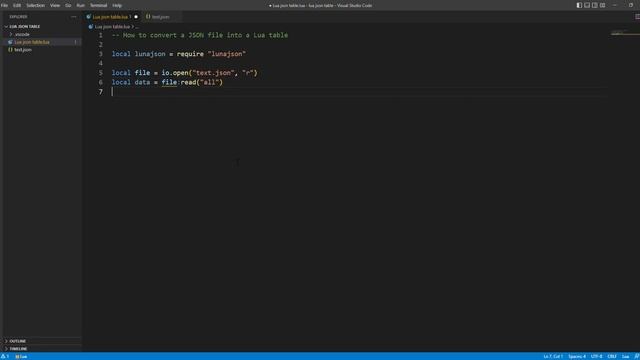Open the Terminal menu
640x360 pixels.
98,5
